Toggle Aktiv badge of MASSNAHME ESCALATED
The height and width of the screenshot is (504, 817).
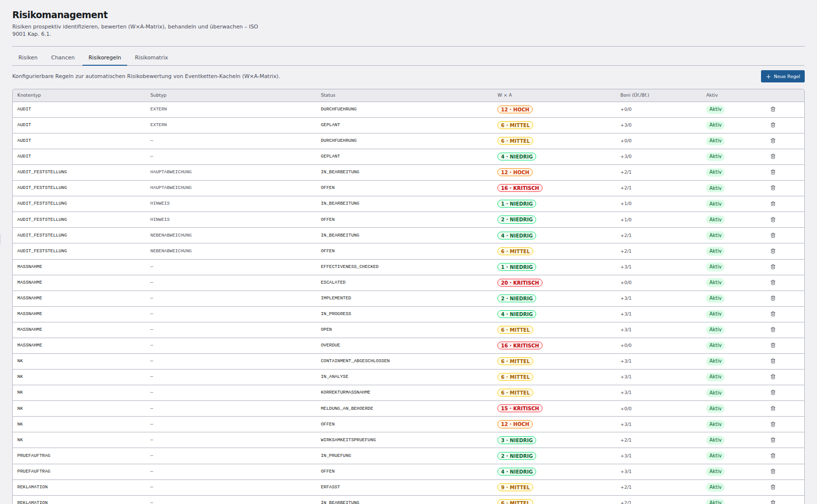pos(715,283)
